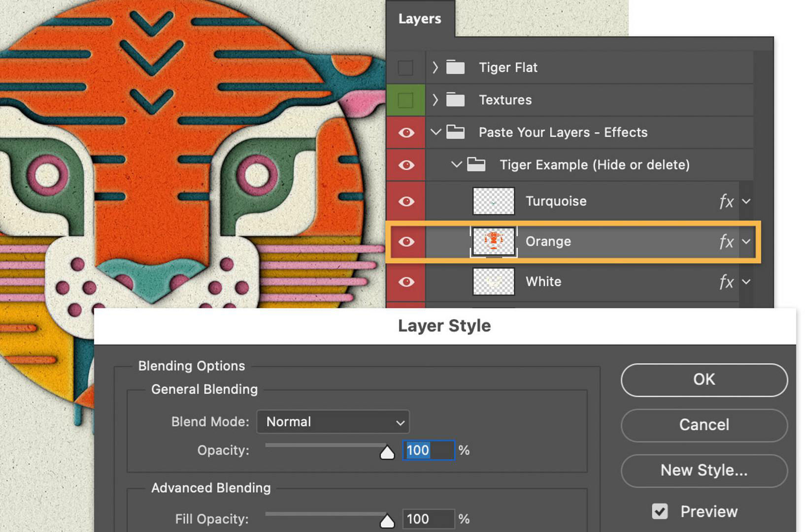Screen dimensions: 805x532
Task: Open the Blend Mode dropdown
Action: point(333,422)
